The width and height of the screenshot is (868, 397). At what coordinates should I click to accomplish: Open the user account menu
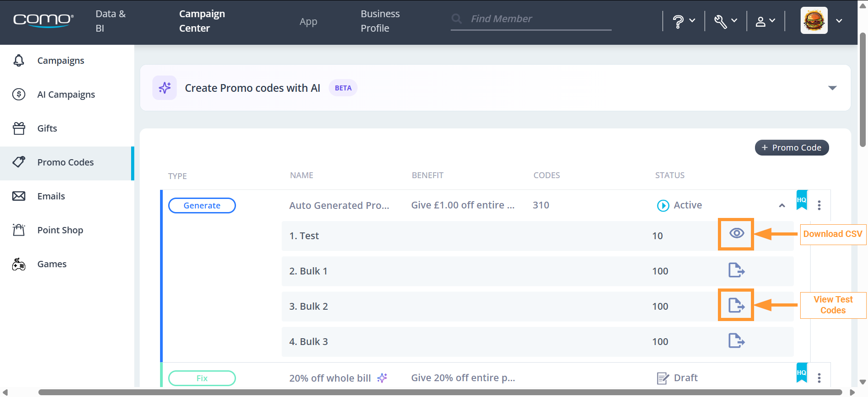coord(766,21)
